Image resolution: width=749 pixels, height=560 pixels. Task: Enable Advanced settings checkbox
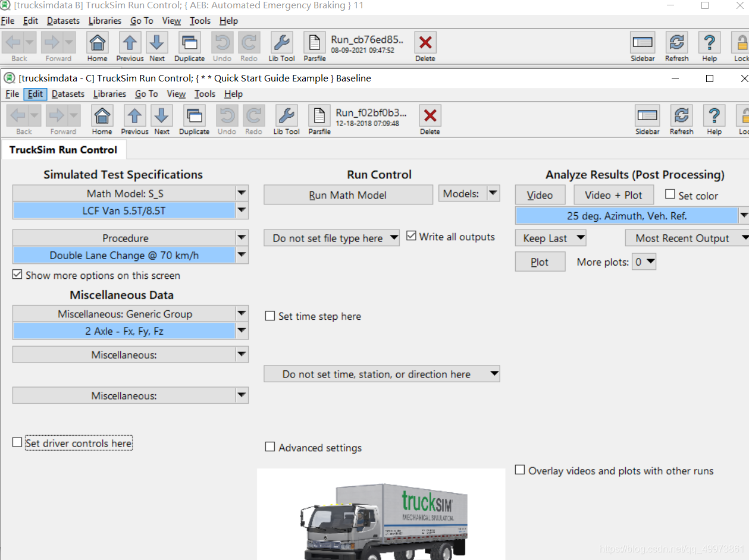(x=270, y=447)
